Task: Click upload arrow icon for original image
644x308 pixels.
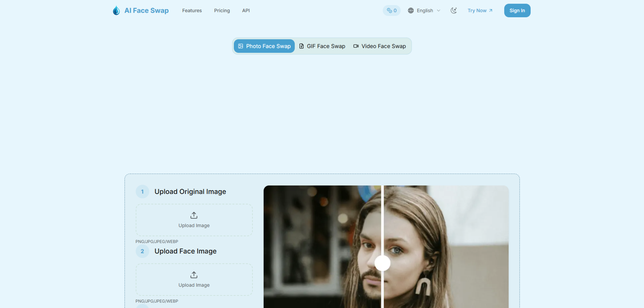Action: point(194,215)
